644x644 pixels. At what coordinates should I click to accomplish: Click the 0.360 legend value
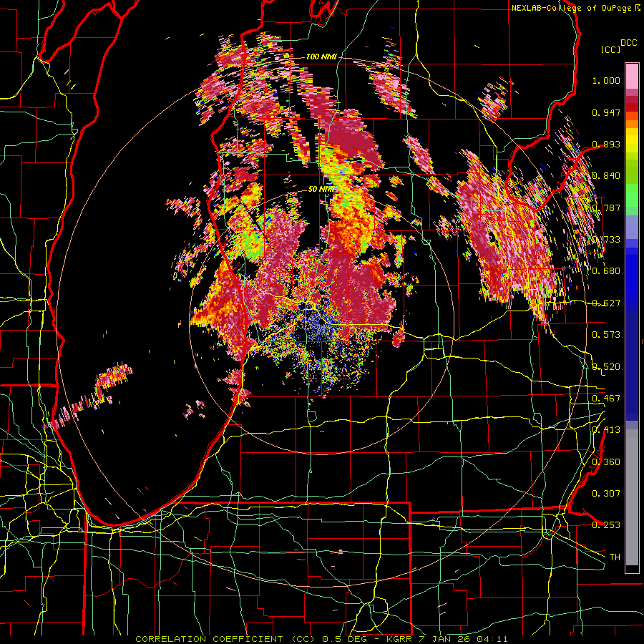tap(606, 462)
